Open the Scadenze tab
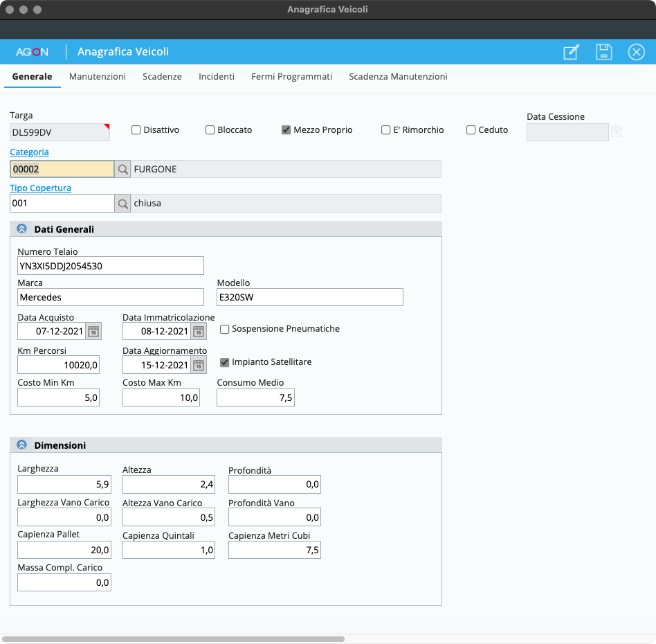 pos(163,77)
